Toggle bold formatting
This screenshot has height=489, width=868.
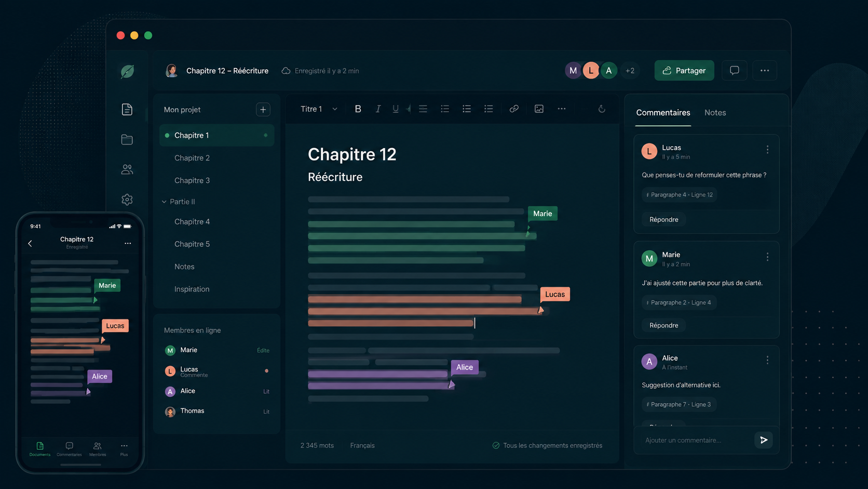pos(358,109)
